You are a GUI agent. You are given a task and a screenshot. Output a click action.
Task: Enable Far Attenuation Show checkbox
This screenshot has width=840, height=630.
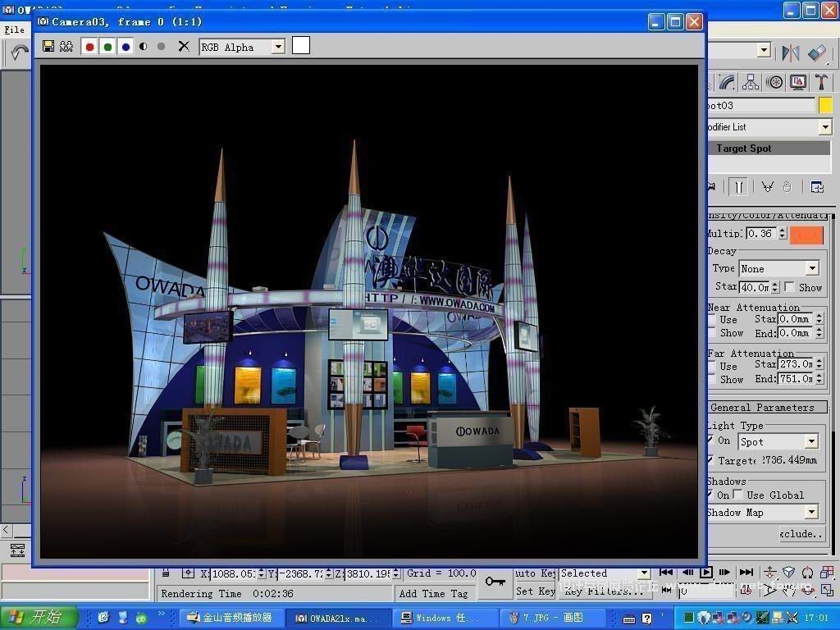pos(711,379)
